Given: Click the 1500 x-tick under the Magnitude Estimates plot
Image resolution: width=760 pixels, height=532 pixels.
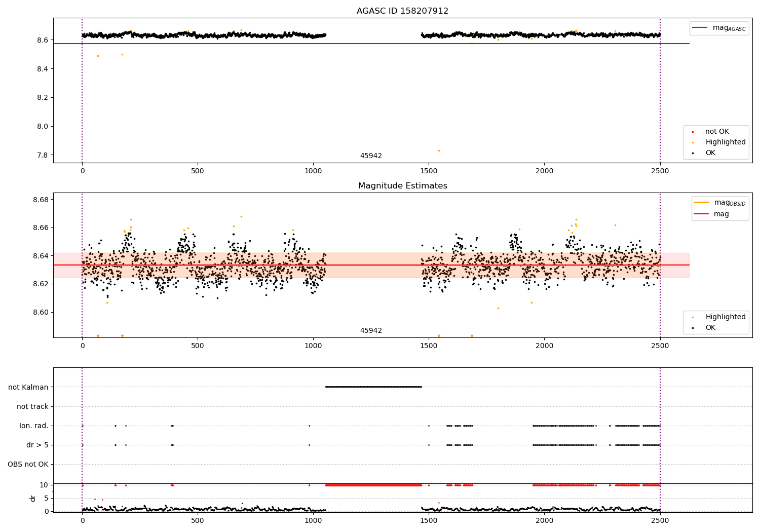Looking at the screenshot, I should coord(429,346).
